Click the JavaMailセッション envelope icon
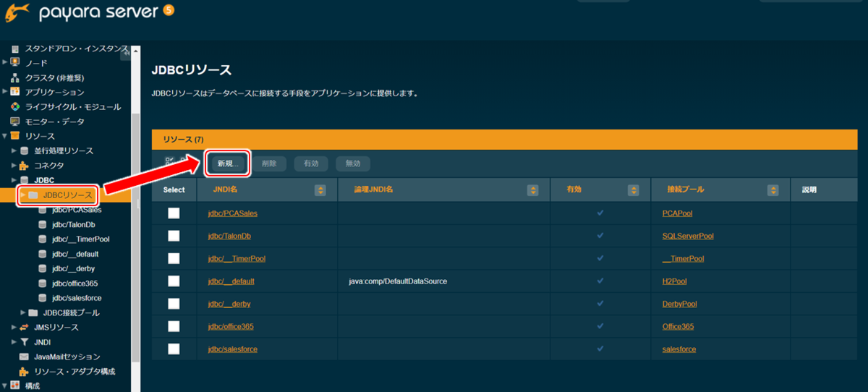The width and height of the screenshot is (868, 392). (24, 357)
